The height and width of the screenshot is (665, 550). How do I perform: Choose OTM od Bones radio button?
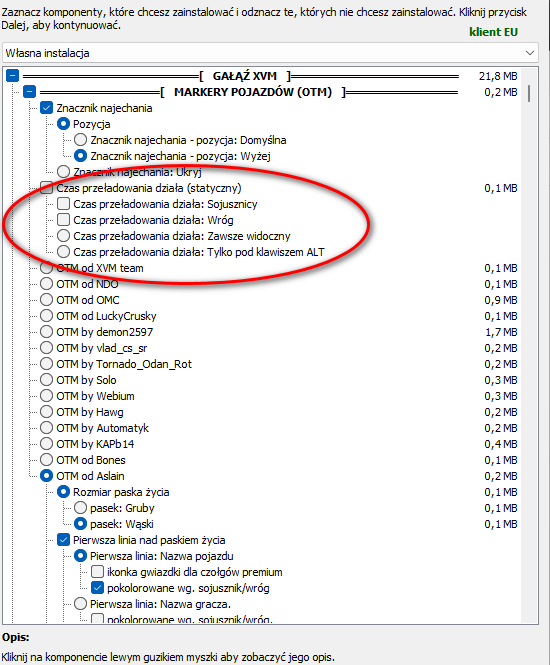(47, 460)
